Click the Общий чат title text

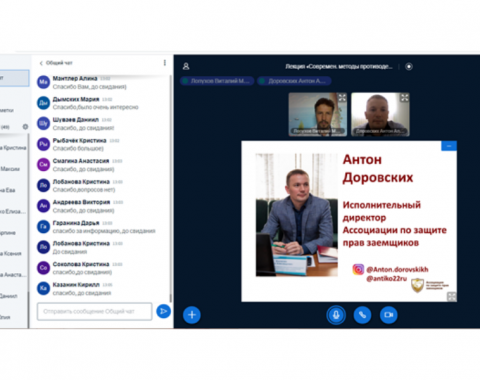(59, 63)
